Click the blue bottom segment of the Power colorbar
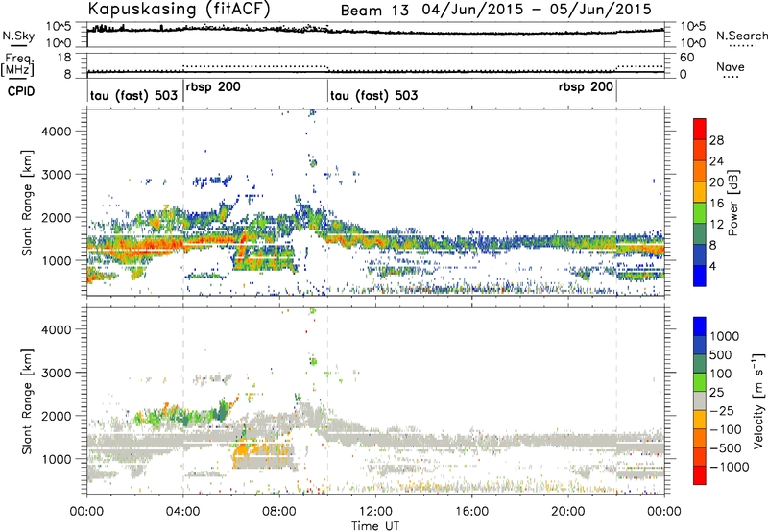Viewport: 768px width, 532px height. [700, 276]
